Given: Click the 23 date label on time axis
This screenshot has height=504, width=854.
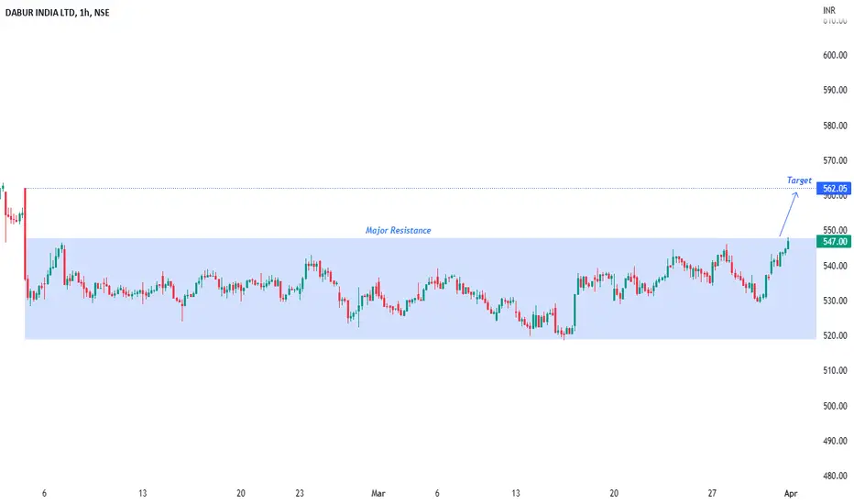Looking at the screenshot, I should [301, 492].
